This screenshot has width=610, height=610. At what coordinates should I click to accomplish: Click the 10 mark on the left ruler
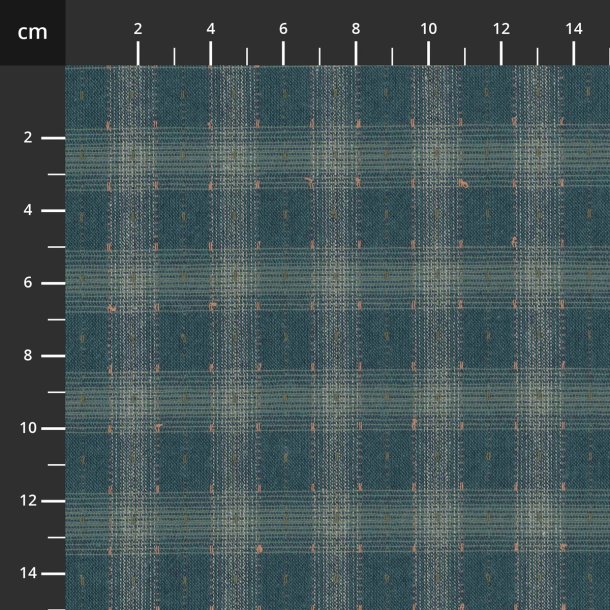pos(28,428)
